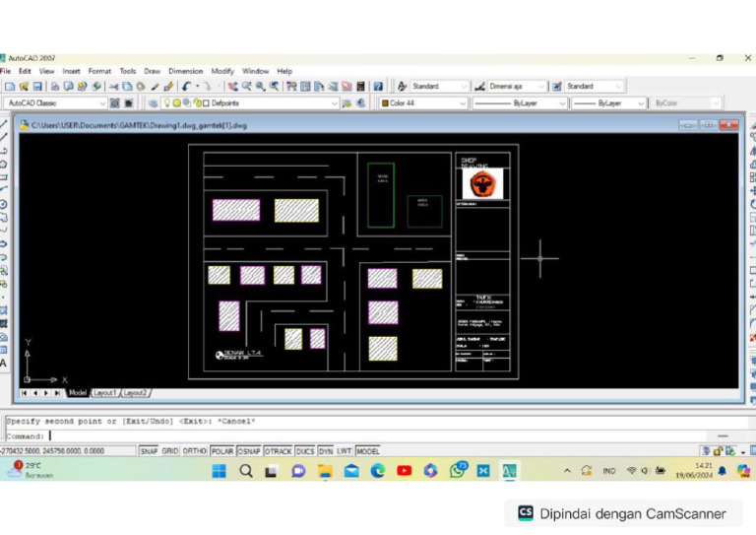Open the Color 44 color dropdown
The width and height of the screenshot is (756, 535).
(423, 103)
